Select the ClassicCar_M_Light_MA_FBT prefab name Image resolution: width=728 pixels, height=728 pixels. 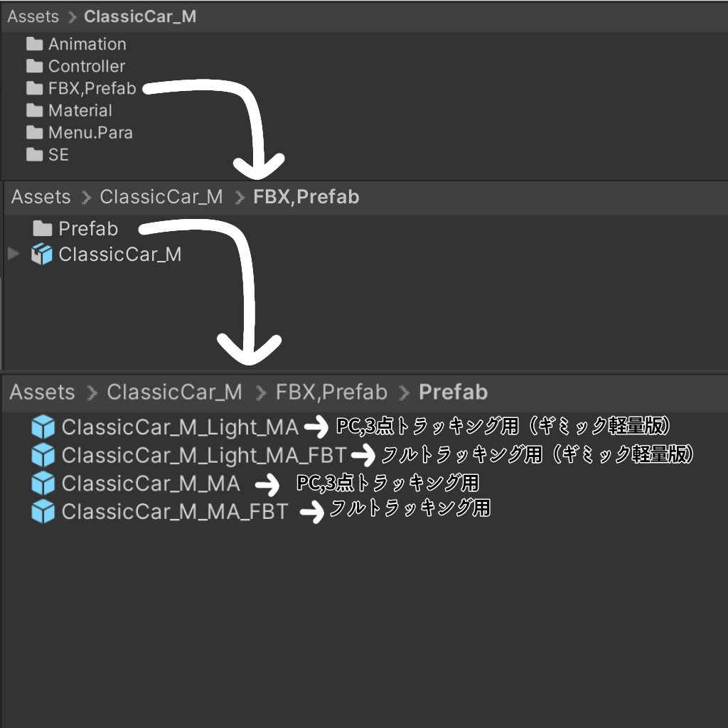(x=203, y=455)
